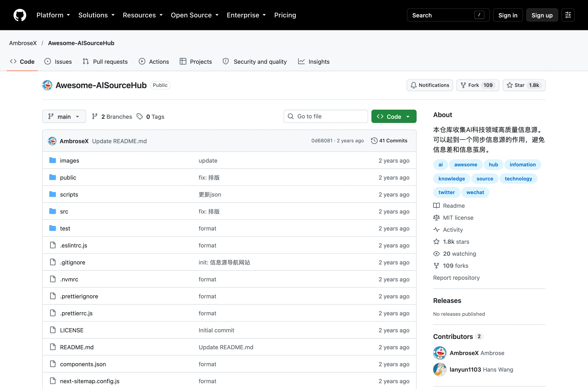
Task: Select the Code tab
Action: (x=22, y=61)
